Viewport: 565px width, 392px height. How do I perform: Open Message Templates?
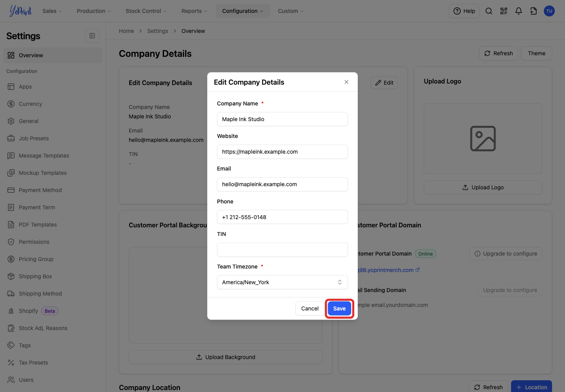click(53, 156)
